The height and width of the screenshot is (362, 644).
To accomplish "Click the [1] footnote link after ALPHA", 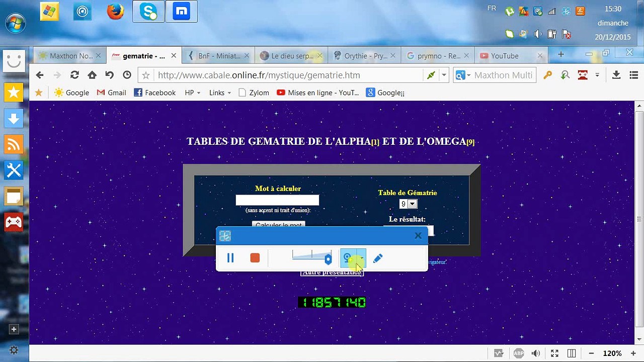I will tap(375, 142).
